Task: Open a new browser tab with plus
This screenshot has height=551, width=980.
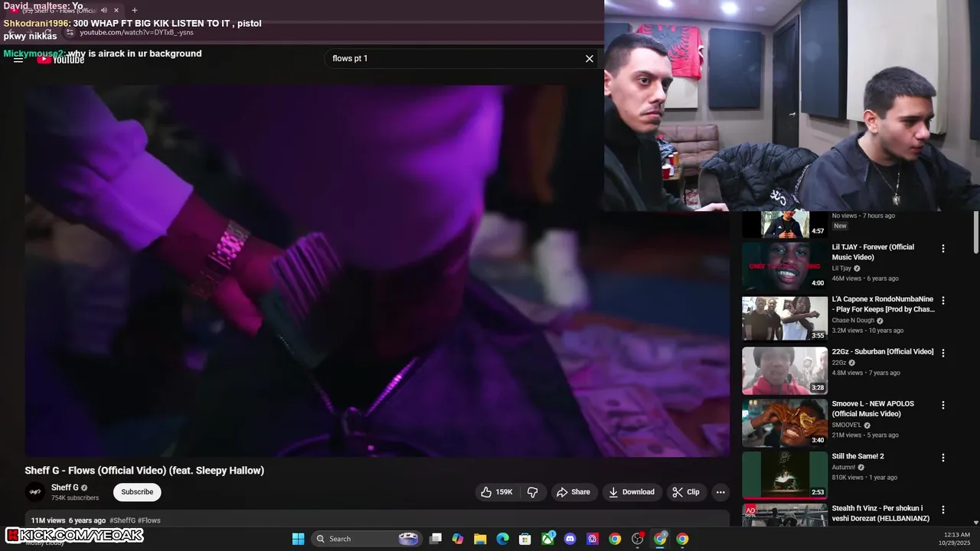Action: pos(135,11)
